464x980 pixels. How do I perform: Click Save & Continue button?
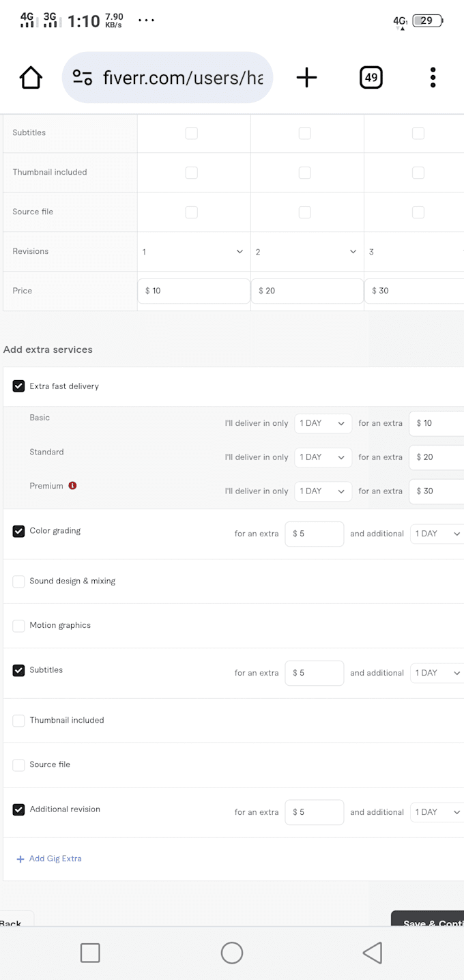428,919
